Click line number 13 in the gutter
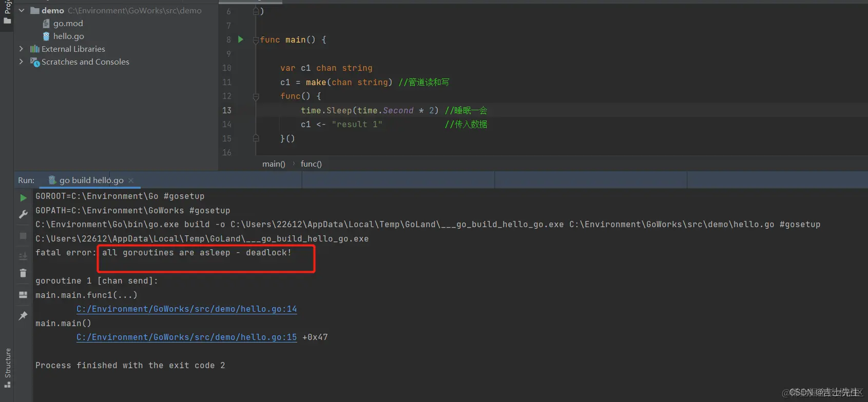This screenshot has height=402, width=868. pos(227,110)
